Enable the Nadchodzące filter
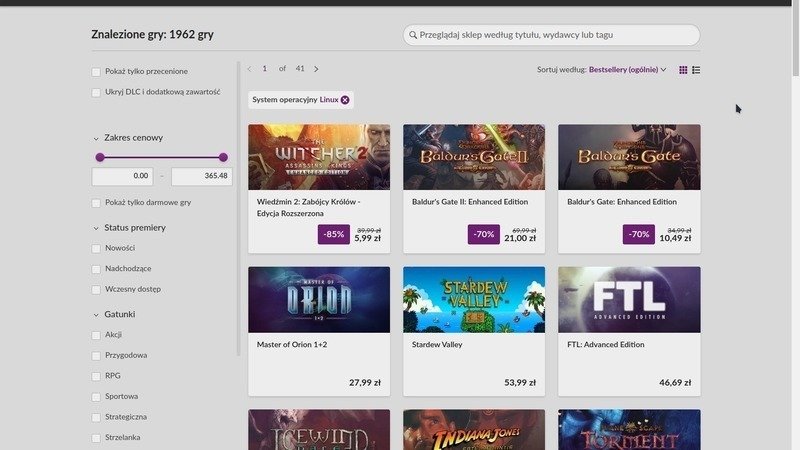This screenshot has height=450, width=800. click(96, 269)
